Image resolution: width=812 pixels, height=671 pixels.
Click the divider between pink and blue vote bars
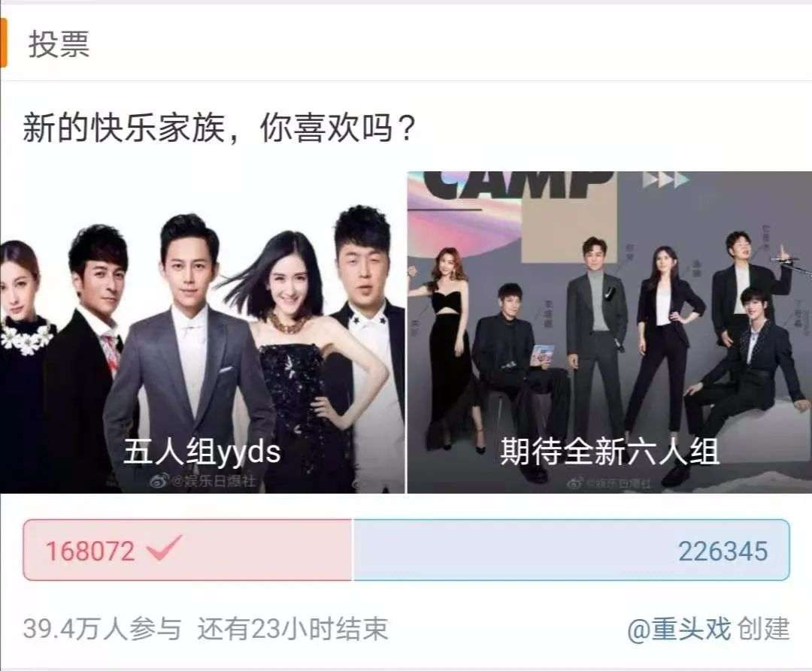click(353, 550)
